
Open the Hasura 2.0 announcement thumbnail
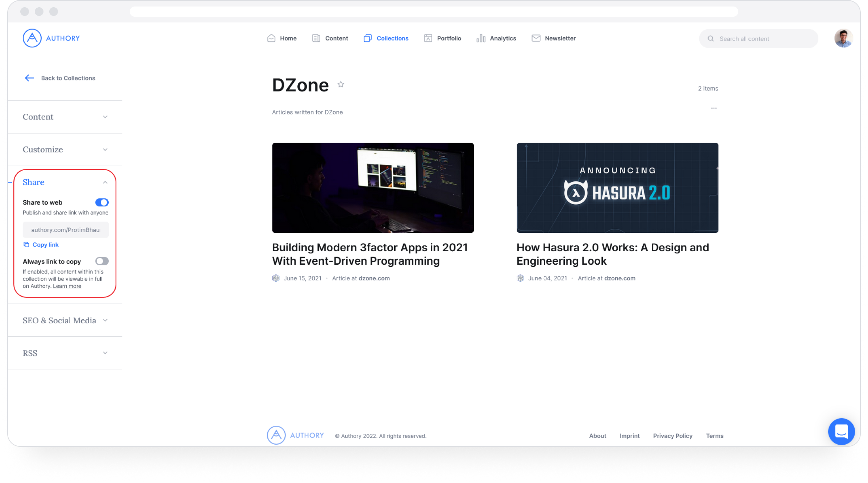pyautogui.click(x=617, y=188)
